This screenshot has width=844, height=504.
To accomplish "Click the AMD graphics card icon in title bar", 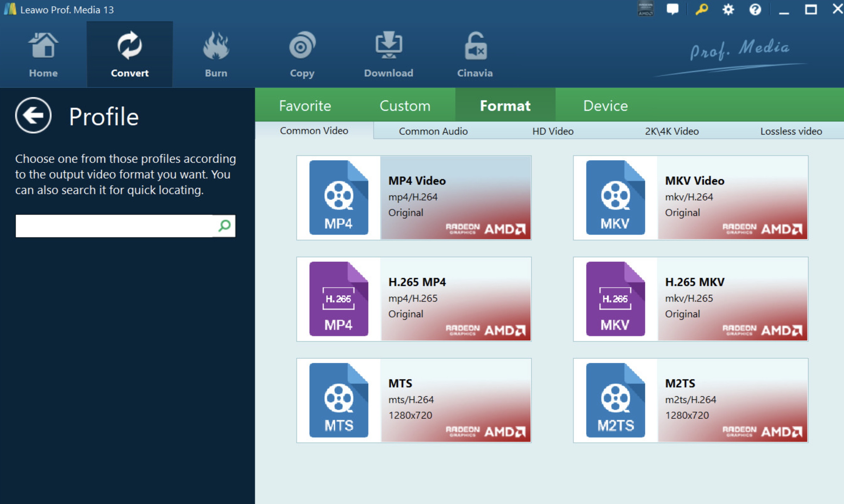I will point(645,9).
